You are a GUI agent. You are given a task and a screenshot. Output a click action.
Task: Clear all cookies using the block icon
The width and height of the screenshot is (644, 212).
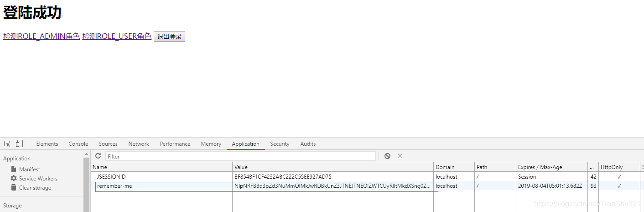387,156
